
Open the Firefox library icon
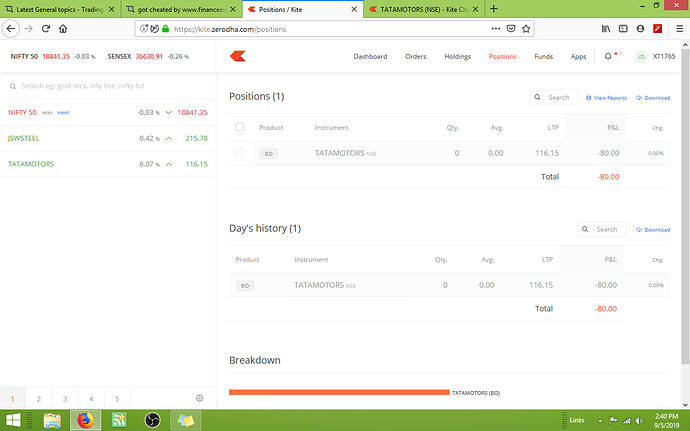coord(606,29)
